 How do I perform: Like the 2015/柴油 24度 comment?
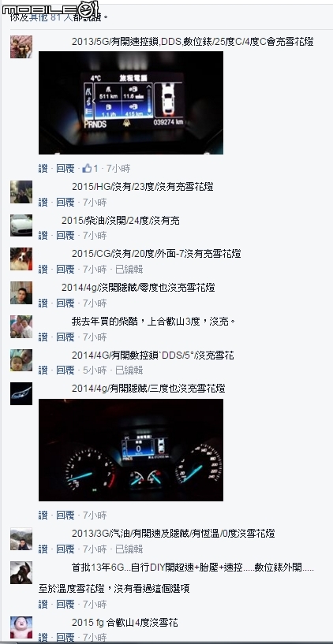pyautogui.click(x=43, y=236)
